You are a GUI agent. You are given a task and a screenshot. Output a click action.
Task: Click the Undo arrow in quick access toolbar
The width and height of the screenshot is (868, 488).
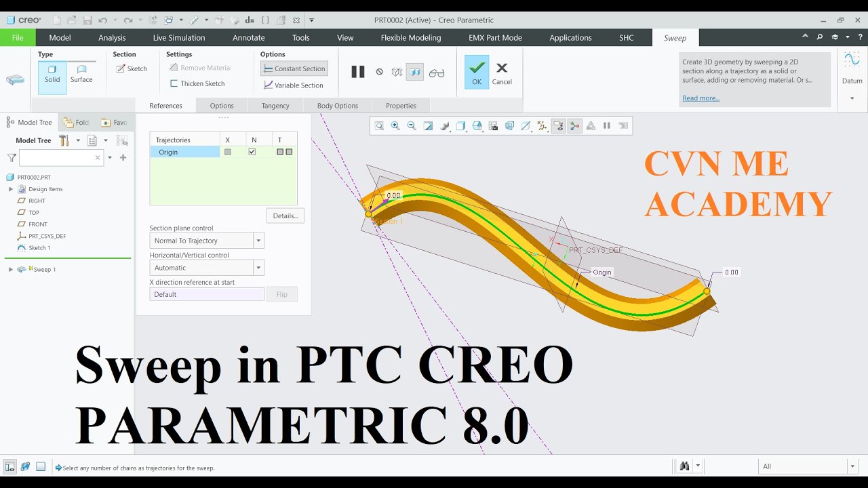pos(102,20)
